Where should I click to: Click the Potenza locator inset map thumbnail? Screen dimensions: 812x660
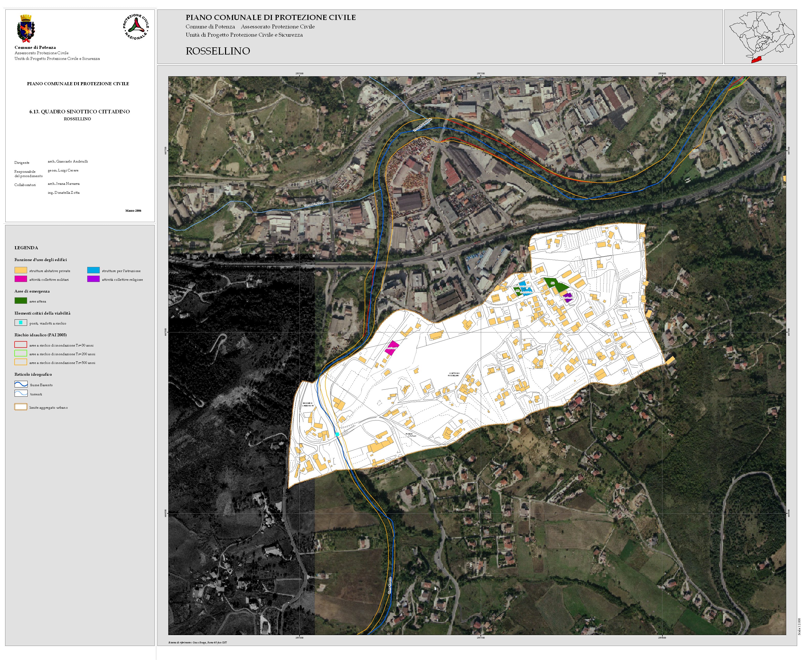click(x=761, y=37)
